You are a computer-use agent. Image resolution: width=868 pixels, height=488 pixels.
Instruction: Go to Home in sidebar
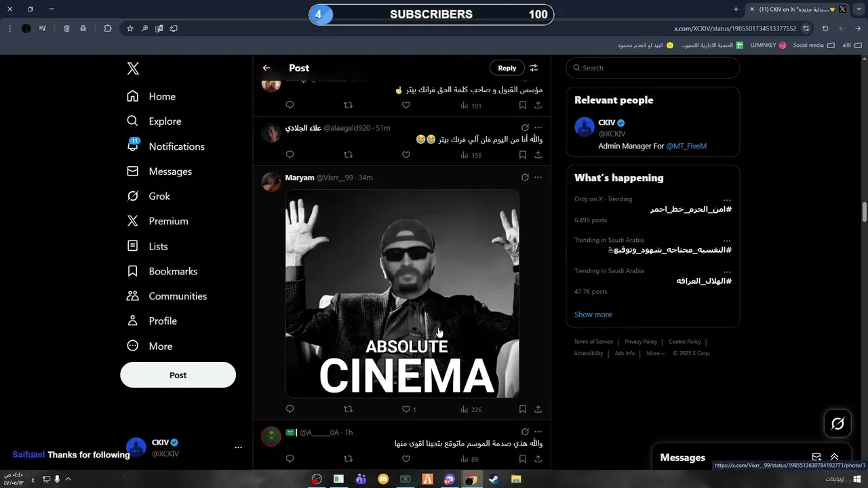[151, 96]
